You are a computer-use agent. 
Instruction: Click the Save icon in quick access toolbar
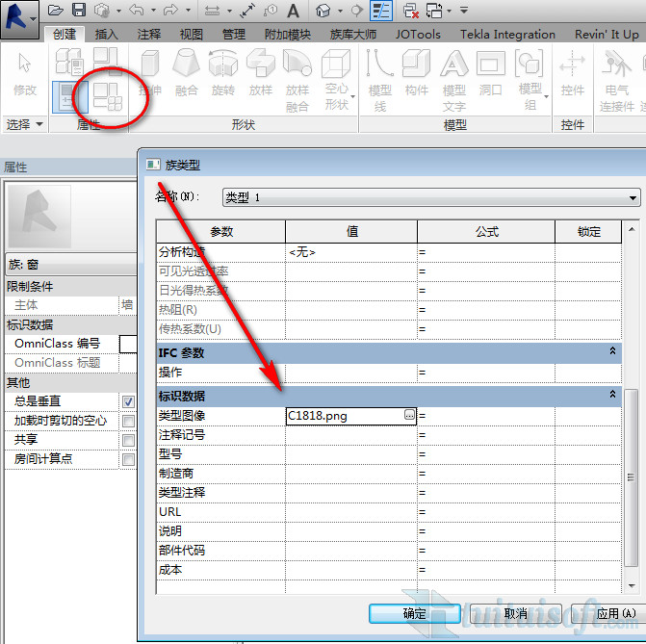click(79, 11)
